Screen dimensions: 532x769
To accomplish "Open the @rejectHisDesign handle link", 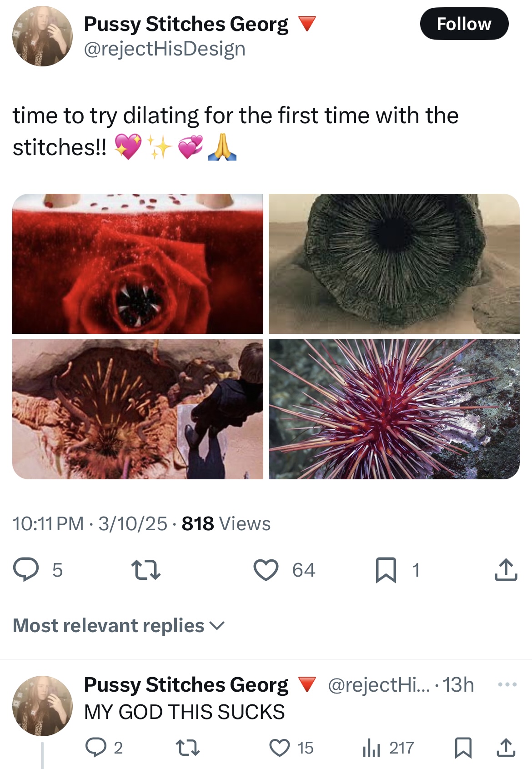I will point(165,49).
